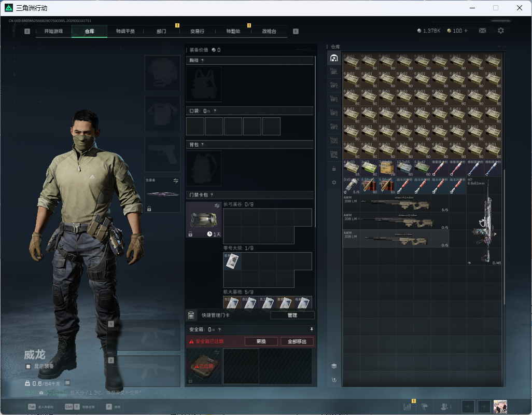Image resolution: width=532 pixels, height=415 pixels.
Task: Select the main stash tab icon
Action: [x=334, y=58]
